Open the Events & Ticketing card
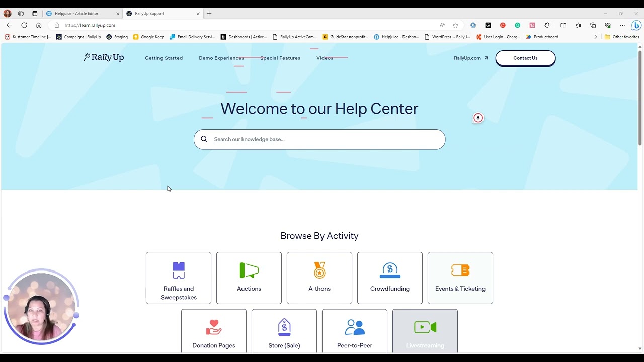 click(x=460, y=278)
